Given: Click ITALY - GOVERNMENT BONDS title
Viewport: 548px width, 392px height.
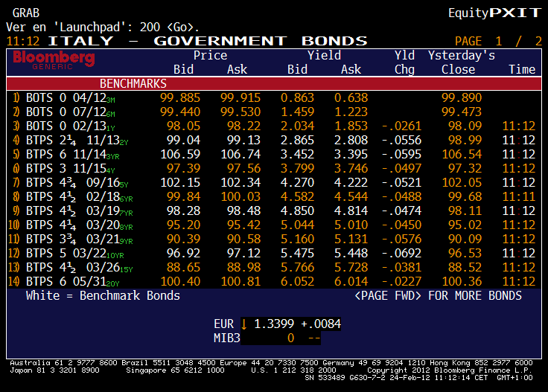Looking at the screenshot, I should point(208,41).
